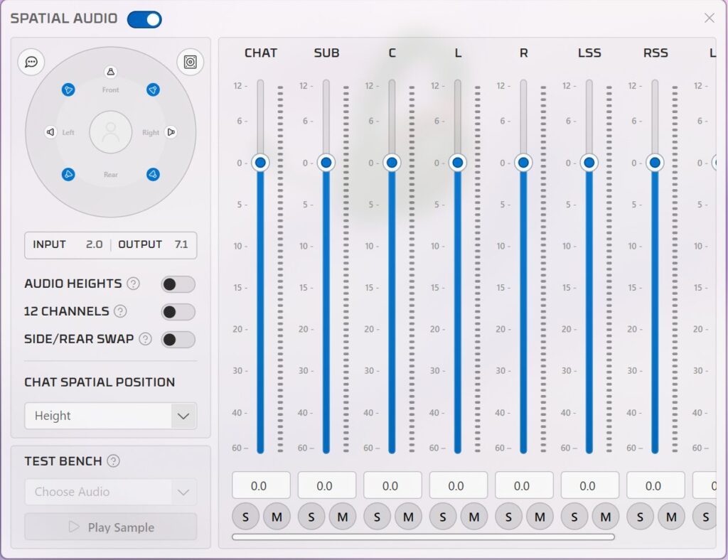Image resolution: width=728 pixels, height=560 pixels.
Task: Select the rear right speaker icon
Action: pos(153,174)
